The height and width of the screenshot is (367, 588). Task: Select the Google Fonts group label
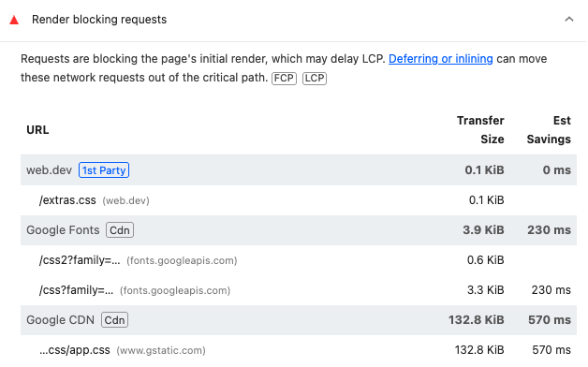tap(63, 229)
